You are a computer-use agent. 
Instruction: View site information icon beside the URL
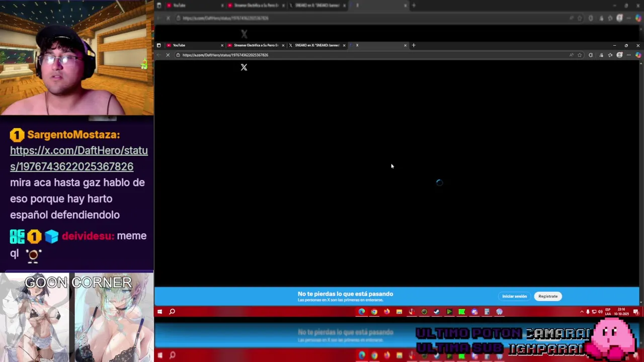point(178,55)
